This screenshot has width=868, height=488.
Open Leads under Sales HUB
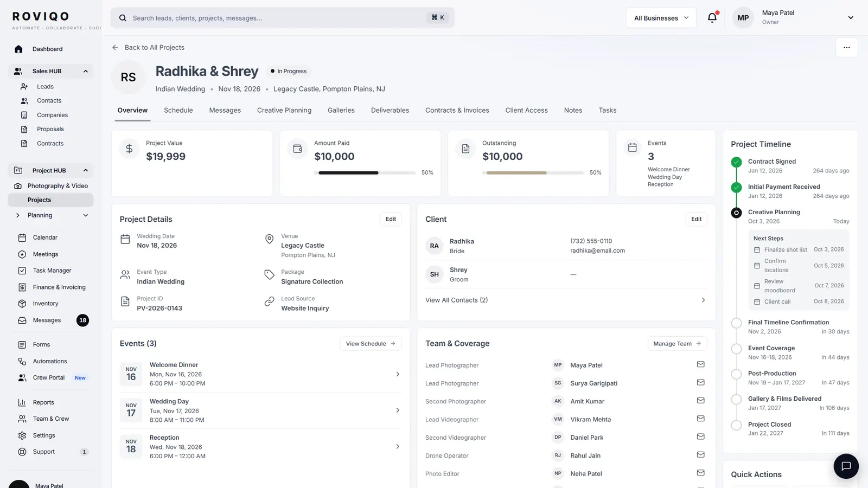(x=45, y=87)
